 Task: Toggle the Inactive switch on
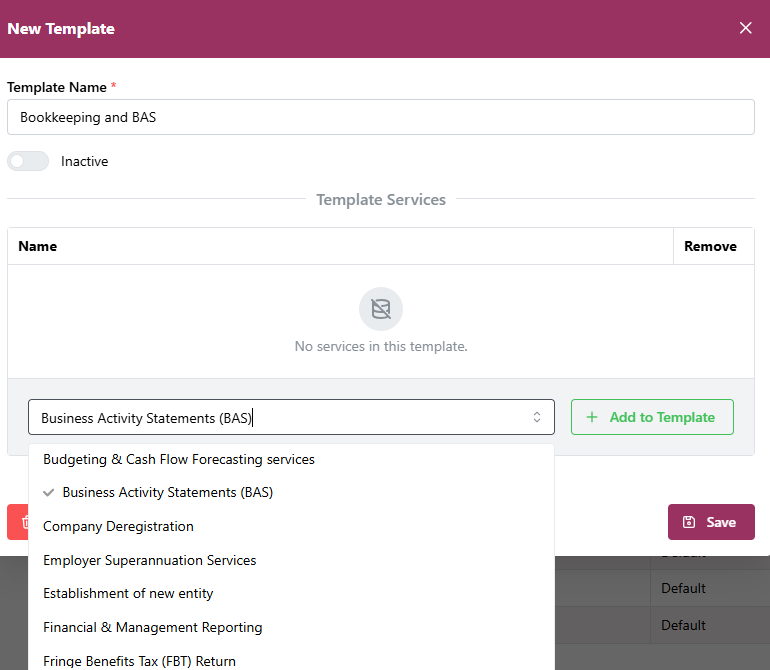(x=28, y=161)
